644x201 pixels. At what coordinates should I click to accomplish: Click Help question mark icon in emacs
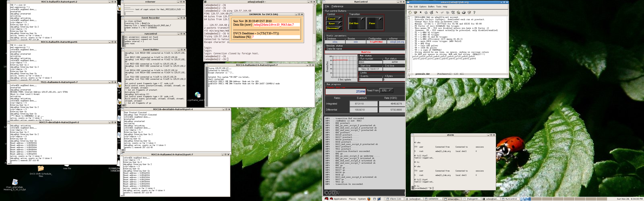(474, 13)
